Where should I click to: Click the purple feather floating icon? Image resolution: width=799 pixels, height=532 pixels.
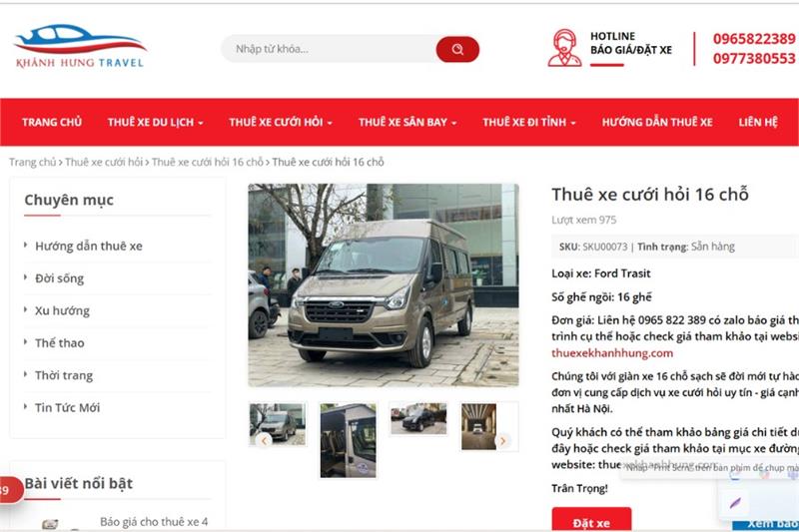(735, 503)
